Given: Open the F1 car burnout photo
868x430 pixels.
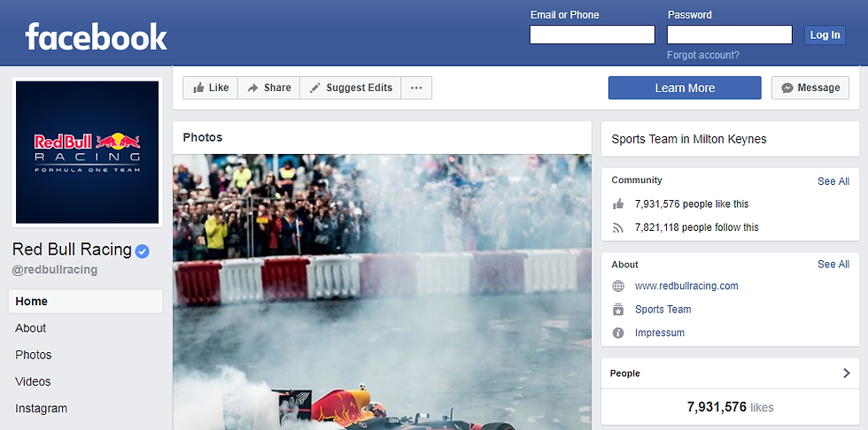Looking at the screenshot, I should (x=382, y=292).
